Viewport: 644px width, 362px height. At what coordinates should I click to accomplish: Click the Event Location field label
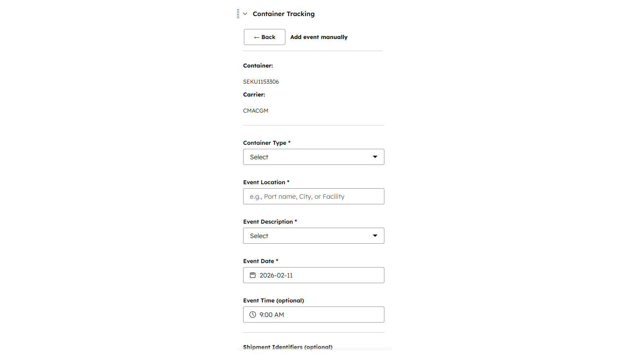point(264,182)
